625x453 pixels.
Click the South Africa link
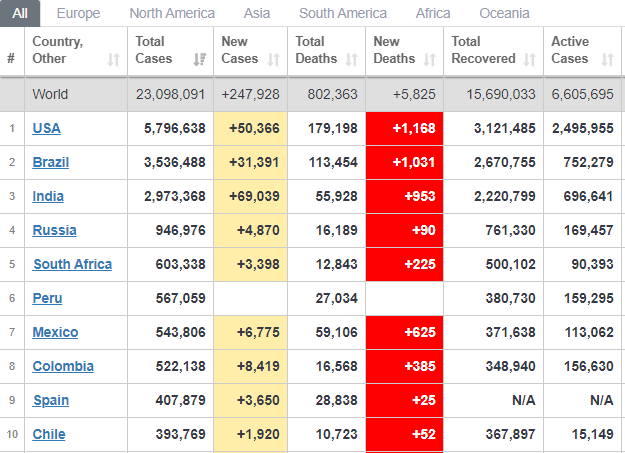[x=72, y=264]
